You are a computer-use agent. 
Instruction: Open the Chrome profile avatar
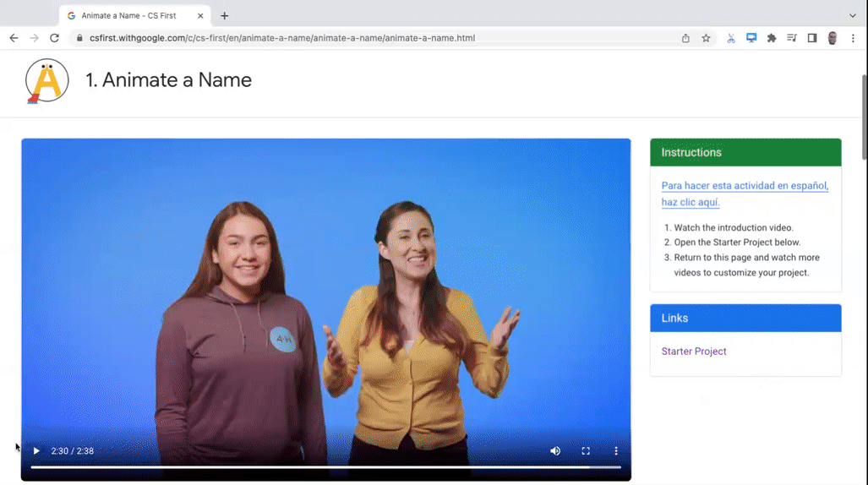click(x=832, y=38)
